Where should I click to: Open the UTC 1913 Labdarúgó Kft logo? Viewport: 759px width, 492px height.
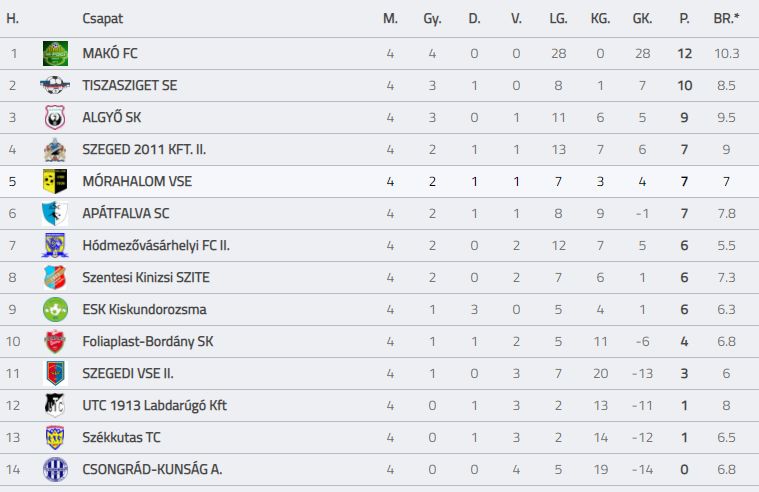[55, 405]
